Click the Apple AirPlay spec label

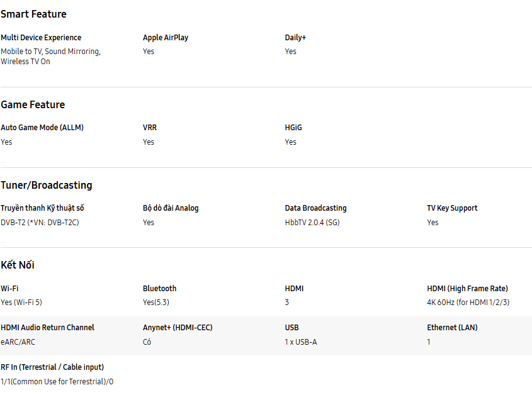166,38
